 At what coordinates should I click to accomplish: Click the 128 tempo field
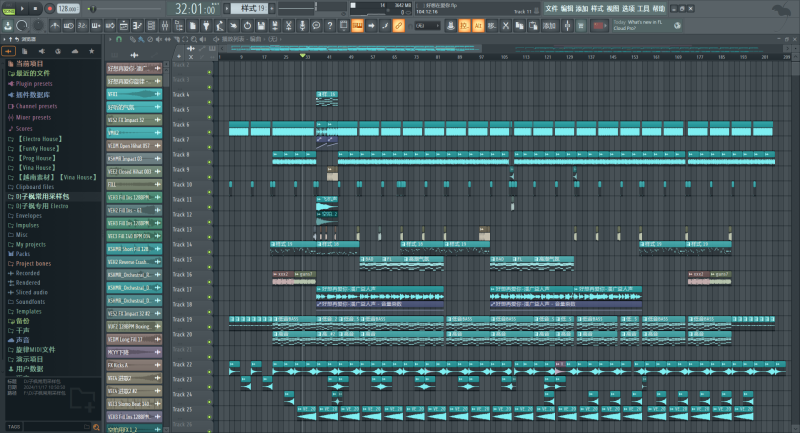click(x=66, y=8)
